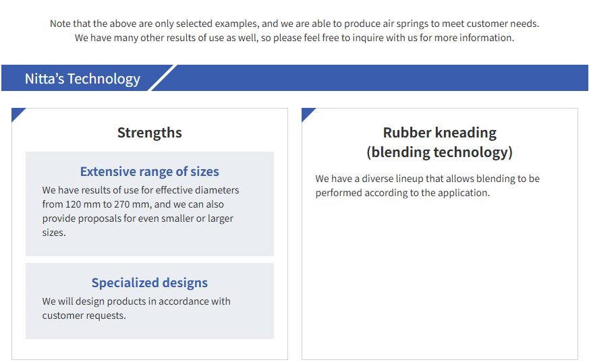This screenshot has width=589, height=364.
Task: Click the Nitta's Technology section heading
Action: (82, 79)
